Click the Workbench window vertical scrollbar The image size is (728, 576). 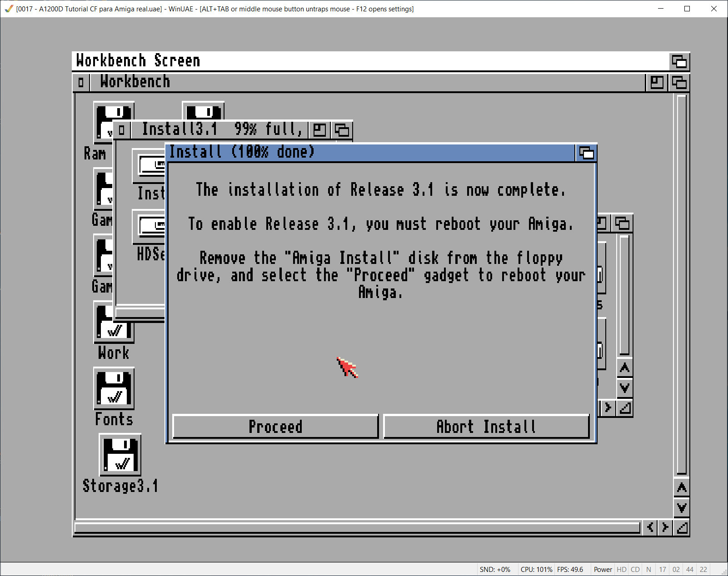[682, 285]
